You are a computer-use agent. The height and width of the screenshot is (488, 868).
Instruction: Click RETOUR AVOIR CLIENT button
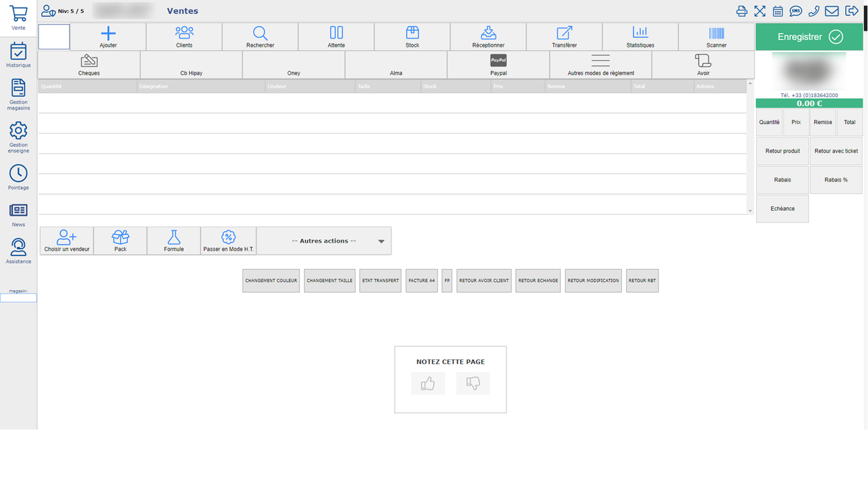(x=484, y=281)
